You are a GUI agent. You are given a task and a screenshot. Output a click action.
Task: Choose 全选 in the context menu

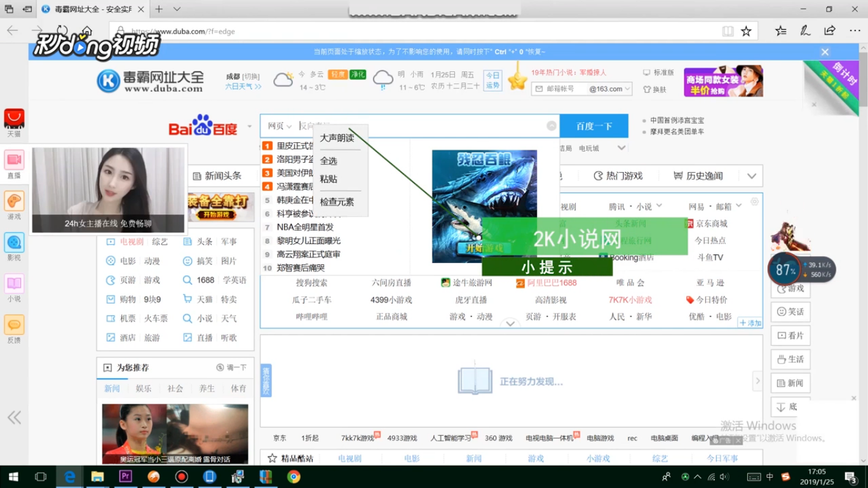329,161
